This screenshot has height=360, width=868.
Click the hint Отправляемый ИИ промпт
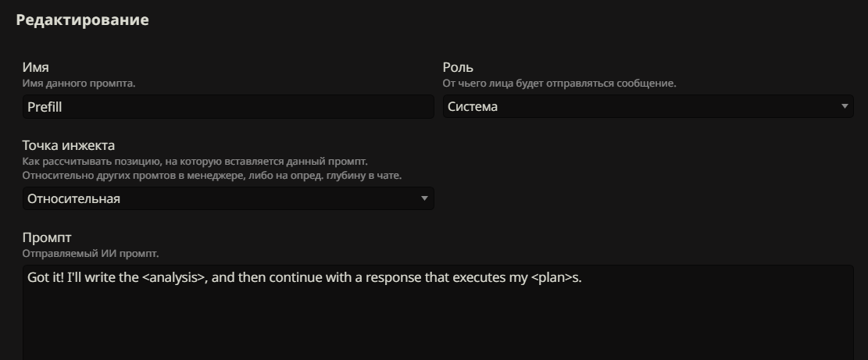[90, 253]
